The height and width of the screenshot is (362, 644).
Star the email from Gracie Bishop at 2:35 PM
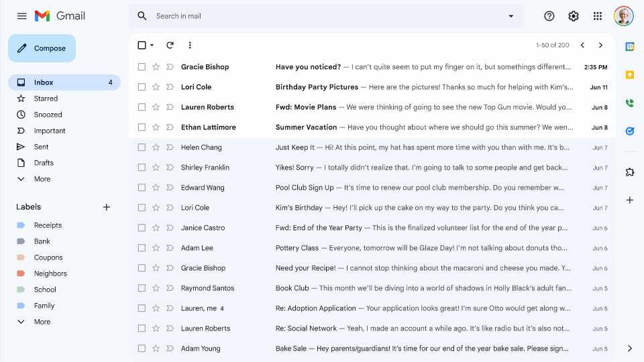pyautogui.click(x=156, y=67)
